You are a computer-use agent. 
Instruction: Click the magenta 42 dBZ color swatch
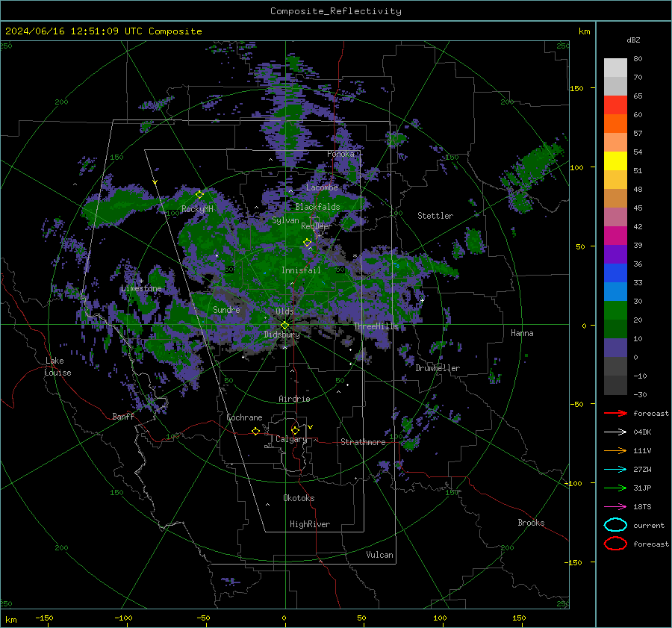[x=615, y=235]
